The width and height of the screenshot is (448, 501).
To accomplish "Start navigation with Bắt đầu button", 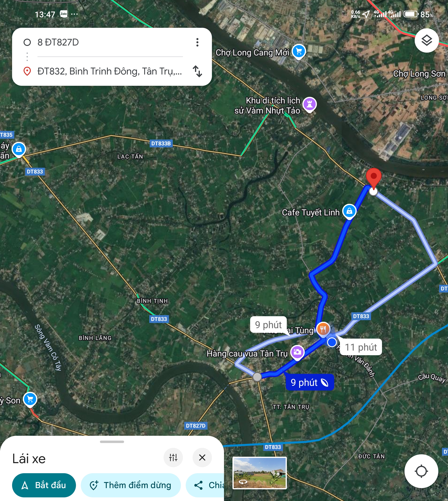I will click(x=44, y=485).
